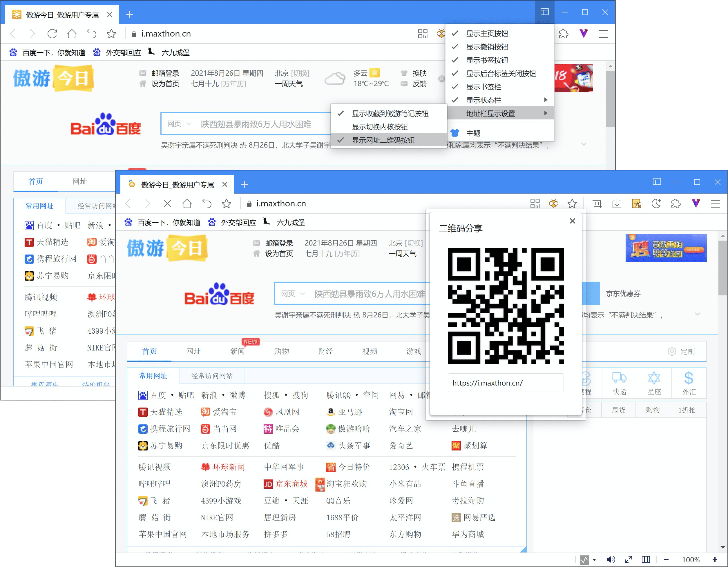
Task: Open 网页 dropdown in back window Baidu search
Action: 179,124
